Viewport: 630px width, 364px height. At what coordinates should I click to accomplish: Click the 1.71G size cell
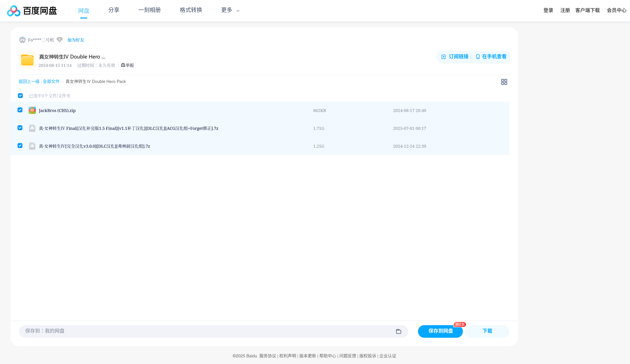319,128
